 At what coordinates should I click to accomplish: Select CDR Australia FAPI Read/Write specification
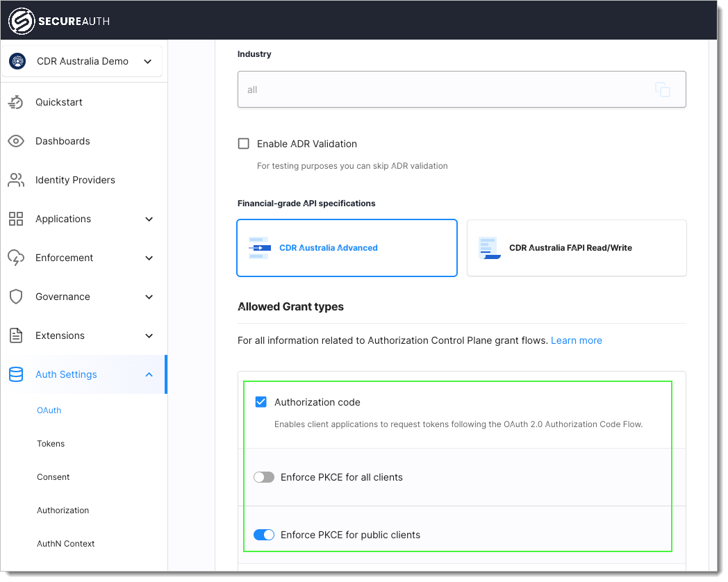coord(577,248)
